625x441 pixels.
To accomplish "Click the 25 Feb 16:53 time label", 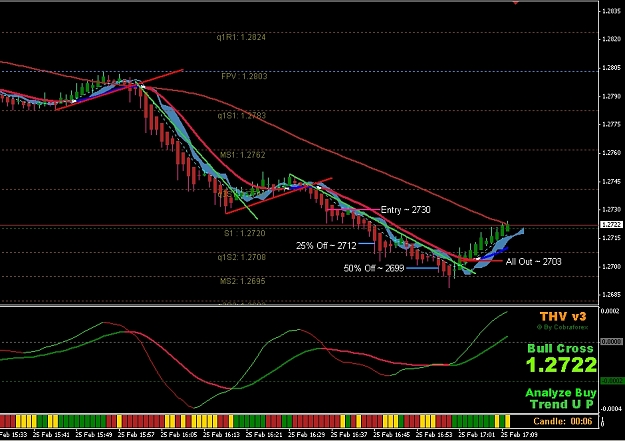I will 434,435.
